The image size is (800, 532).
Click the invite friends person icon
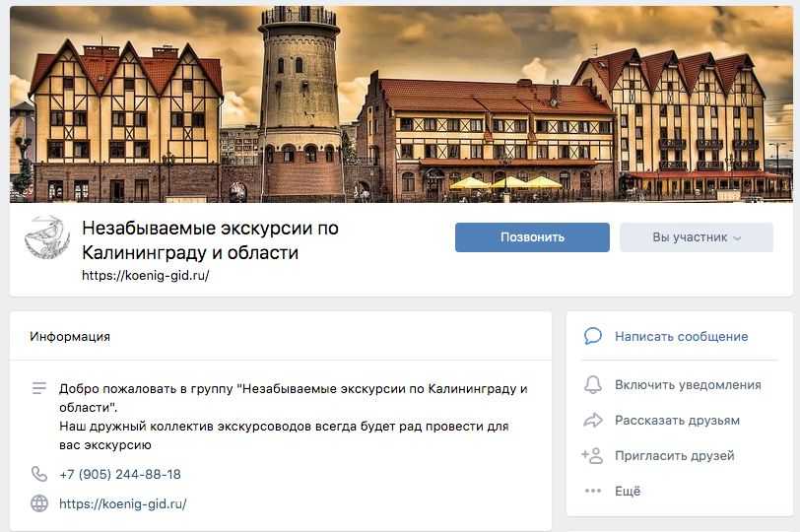[592, 455]
